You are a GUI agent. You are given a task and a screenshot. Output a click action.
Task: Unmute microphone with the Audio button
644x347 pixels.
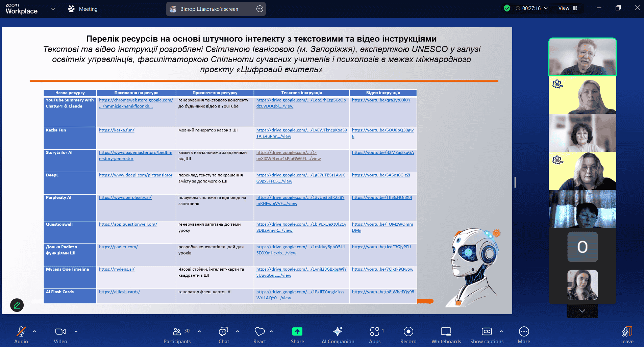coord(21,335)
